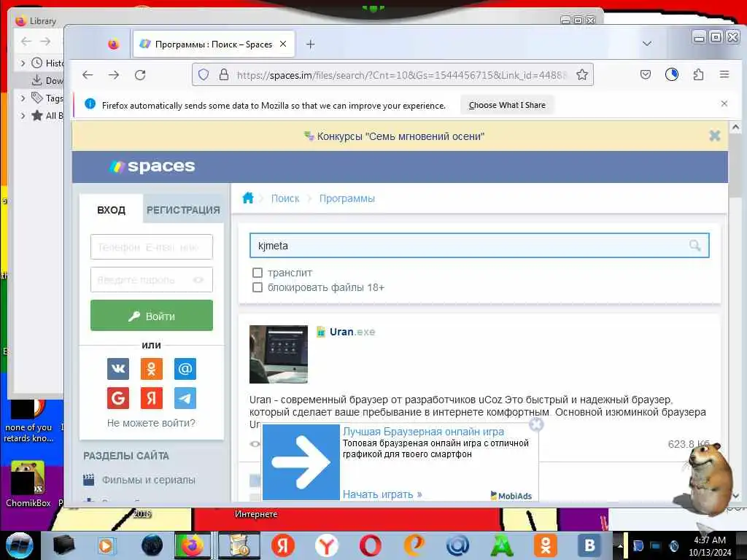Click the magnifier search icon
Screen dimensions: 747x560
click(694, 246)
